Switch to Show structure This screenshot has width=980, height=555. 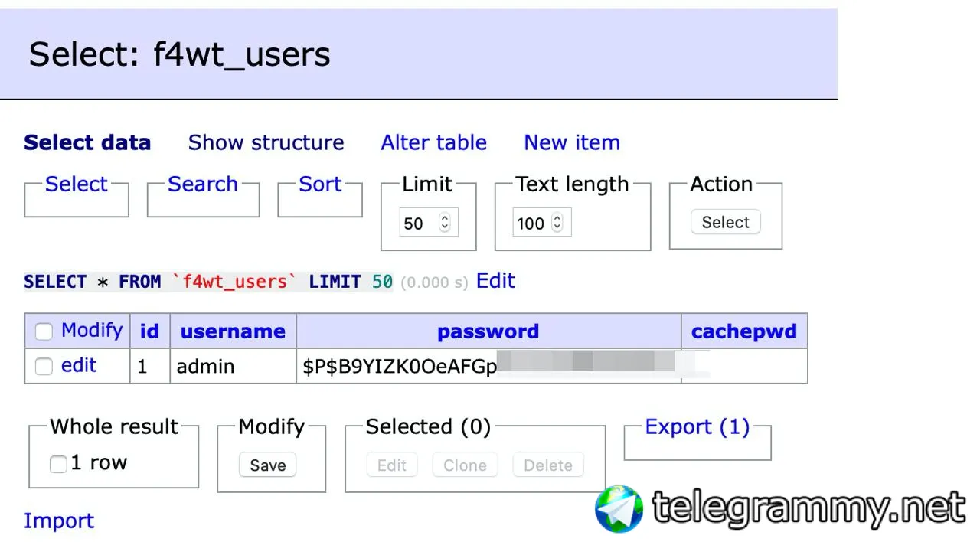click(266, 142)
